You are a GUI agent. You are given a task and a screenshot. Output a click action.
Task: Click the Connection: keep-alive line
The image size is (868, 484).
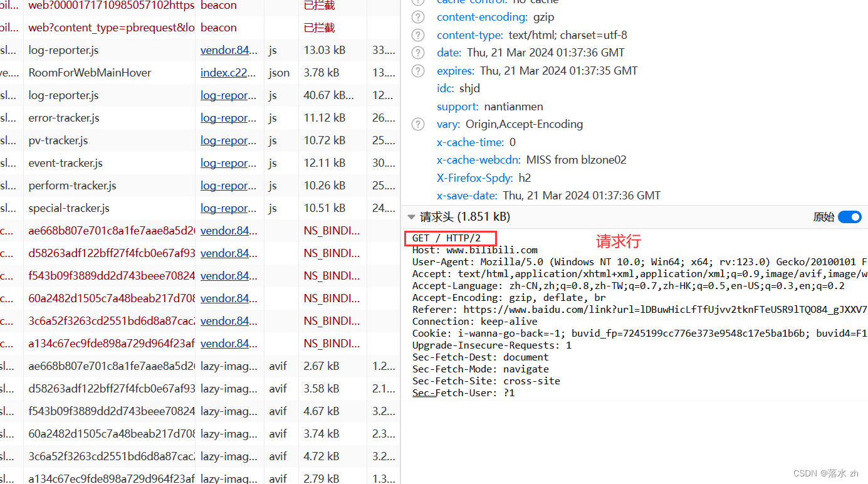474,322
